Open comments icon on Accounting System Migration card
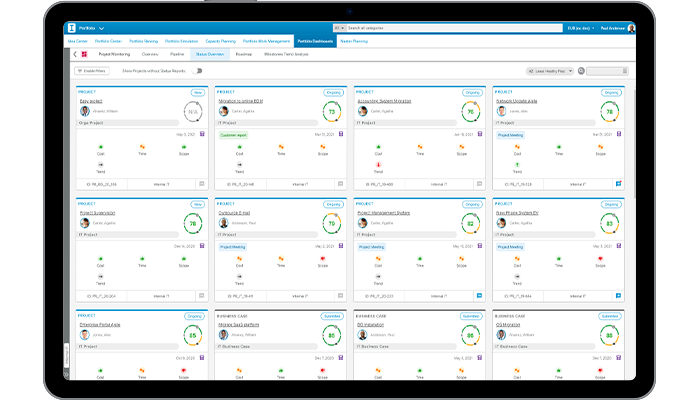Image resolution: width=700 pixels, height=400 pixels. 479,184
